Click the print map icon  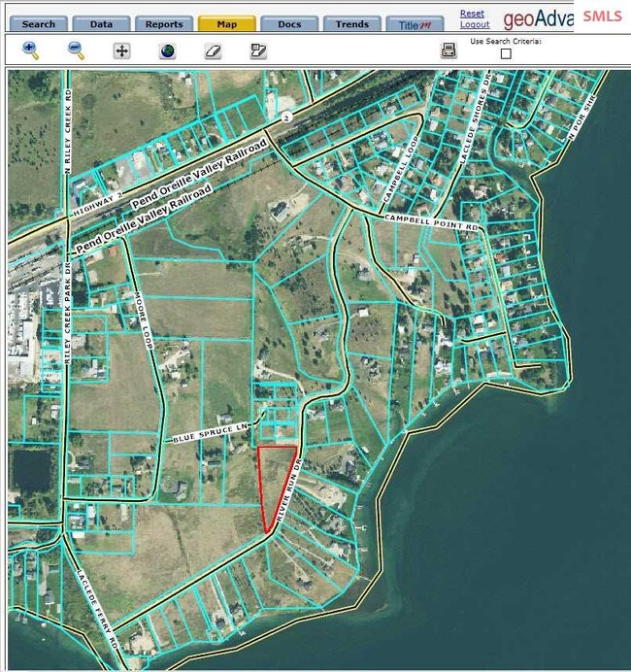click(448, 50)
